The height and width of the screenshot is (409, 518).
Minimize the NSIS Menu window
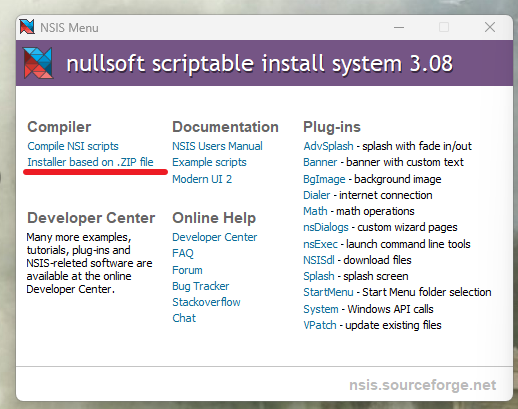click(399, 27)
